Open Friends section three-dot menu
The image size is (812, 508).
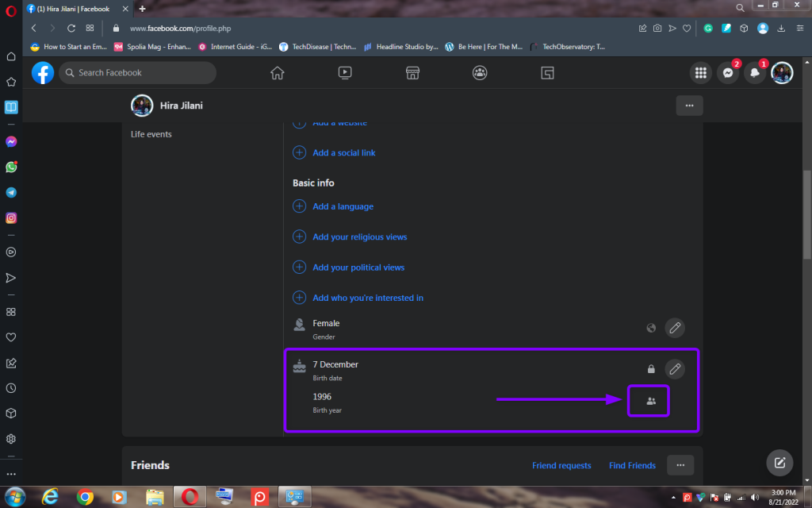click(680, 465)
